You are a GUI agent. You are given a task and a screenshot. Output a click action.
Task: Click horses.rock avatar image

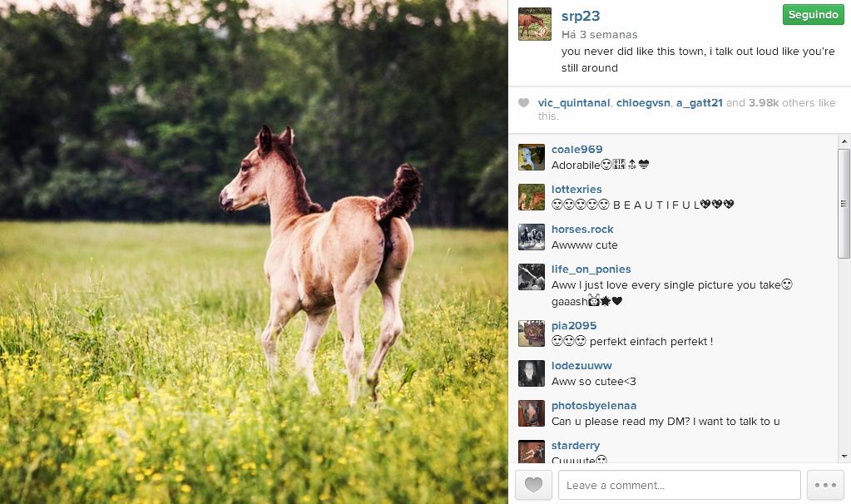point(532,237)
